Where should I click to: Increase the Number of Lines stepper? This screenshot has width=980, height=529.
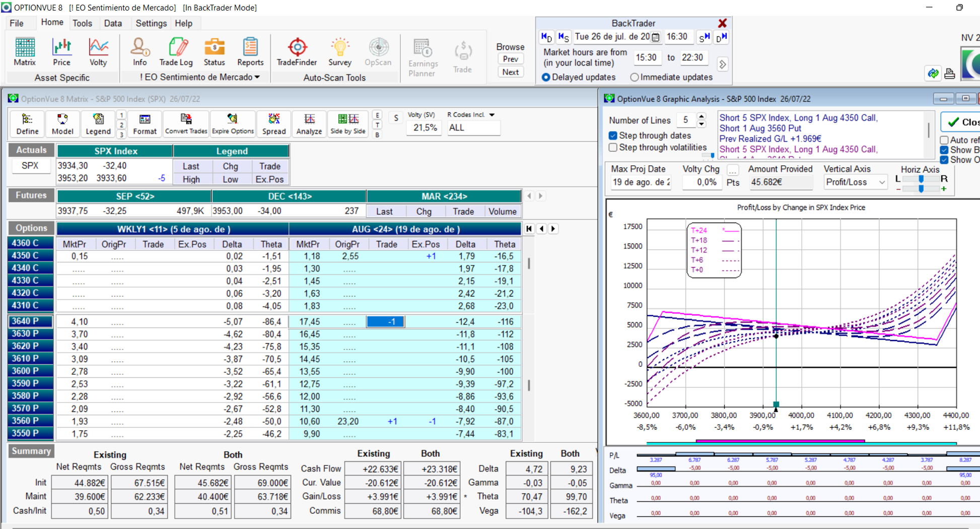click(702, 117)
